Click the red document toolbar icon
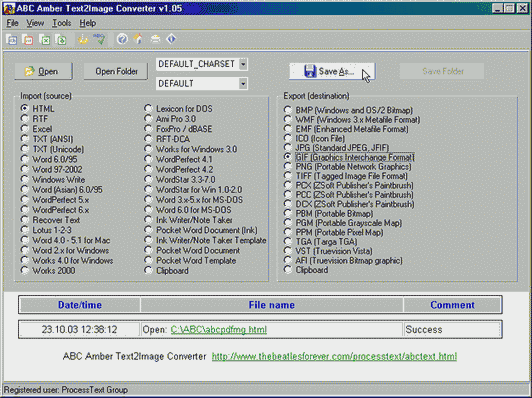Image resolution: width=532 pixels, height=398 pixels. (x=28, y=40)
